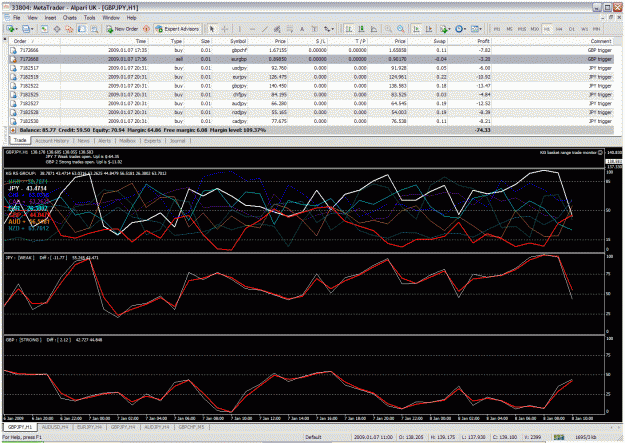Image resolution: width=625 pixels, height=443 pixels.
Task: Toggle the Expert Advisors button
Action: [x=177, y=29]
